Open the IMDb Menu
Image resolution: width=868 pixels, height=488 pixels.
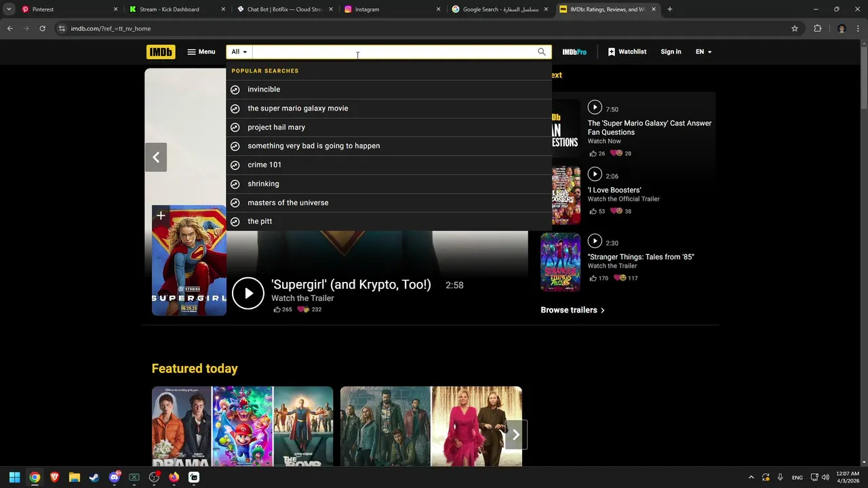click(x=201, y=52)
